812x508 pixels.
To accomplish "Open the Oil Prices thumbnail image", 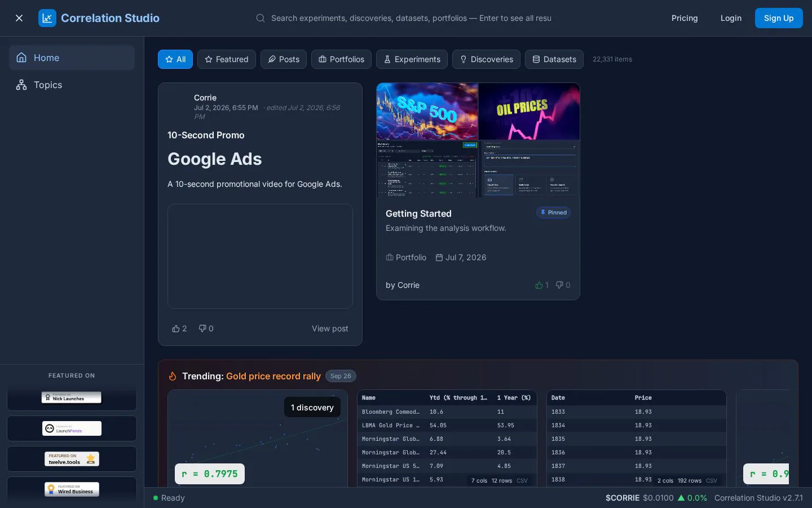I will pos(529,111).
